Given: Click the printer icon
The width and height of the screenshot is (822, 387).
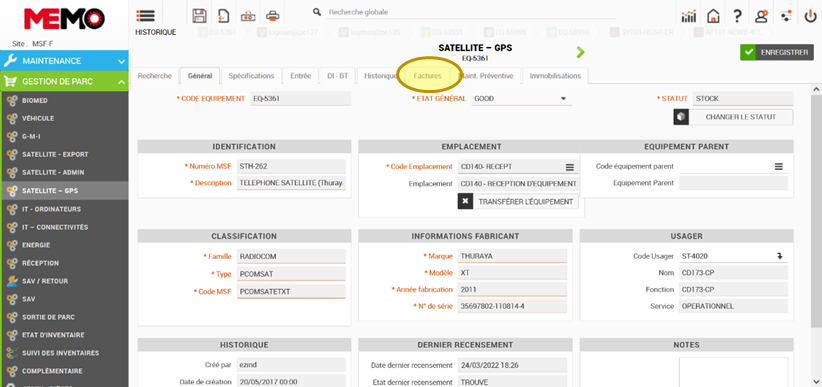Looking at the screenshot, I should [272, 16].
